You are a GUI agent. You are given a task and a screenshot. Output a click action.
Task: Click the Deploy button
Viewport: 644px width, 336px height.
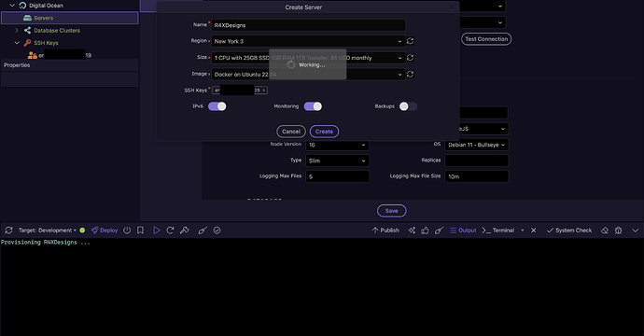coord(105,231)
